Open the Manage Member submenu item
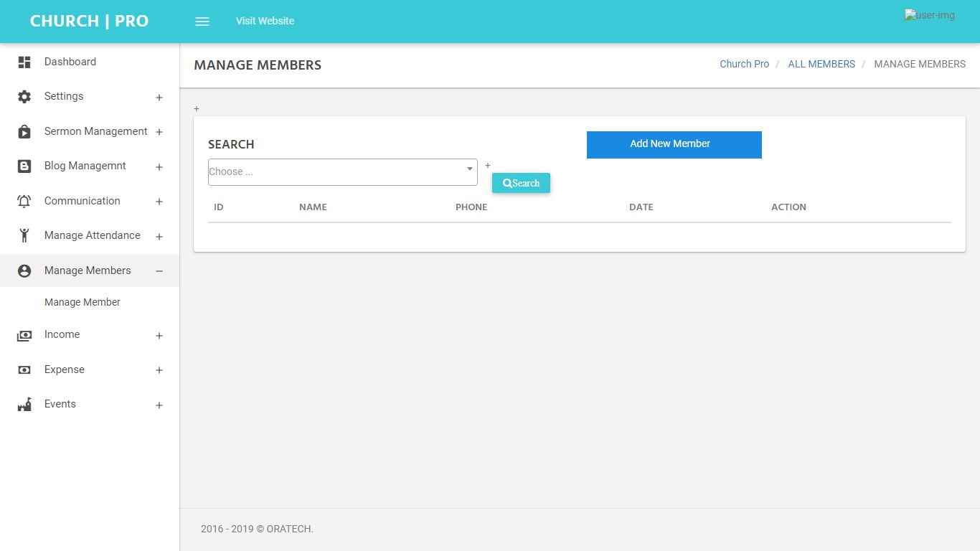This screenshot has height=551, width=980. tap(83, 302)
